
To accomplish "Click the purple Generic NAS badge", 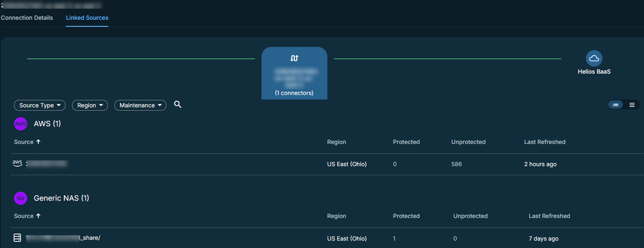I will coord(21,198).
